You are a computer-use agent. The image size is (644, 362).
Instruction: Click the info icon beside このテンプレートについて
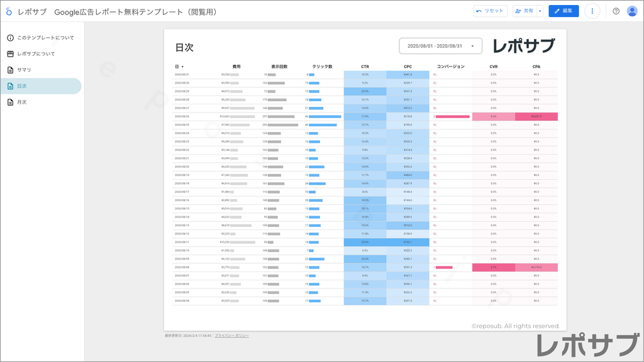click(9, 38)
